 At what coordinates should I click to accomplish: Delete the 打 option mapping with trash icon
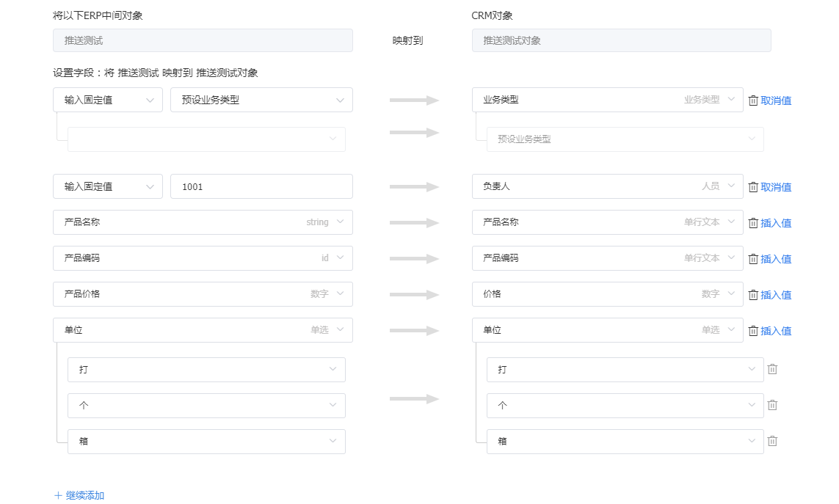tap(772, 369)
